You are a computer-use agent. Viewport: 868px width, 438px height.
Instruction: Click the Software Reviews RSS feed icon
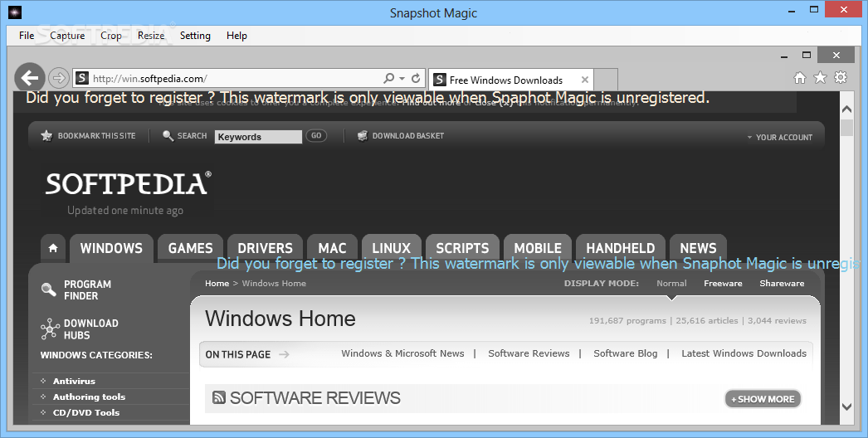219,397
